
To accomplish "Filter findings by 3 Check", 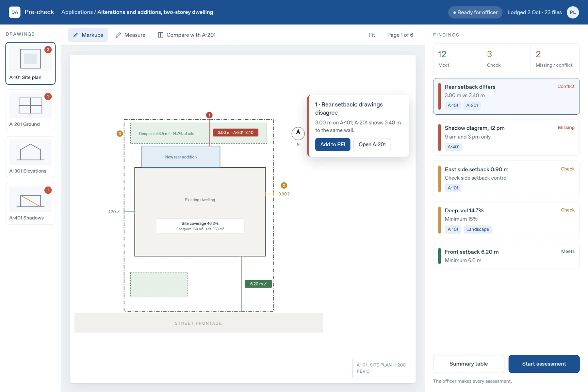I will 506,58.
